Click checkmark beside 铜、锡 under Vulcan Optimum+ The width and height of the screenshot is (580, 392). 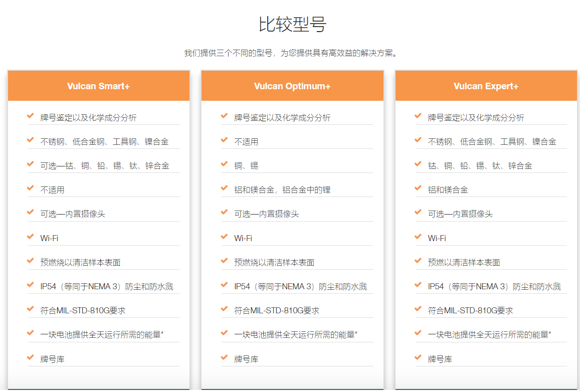point(224,164)
